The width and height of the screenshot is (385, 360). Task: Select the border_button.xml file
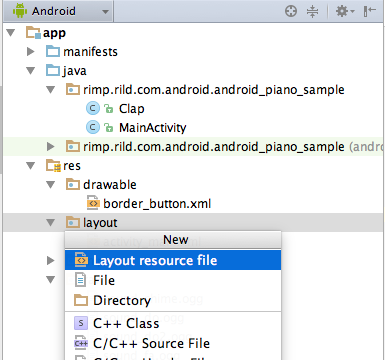point(157,204)
